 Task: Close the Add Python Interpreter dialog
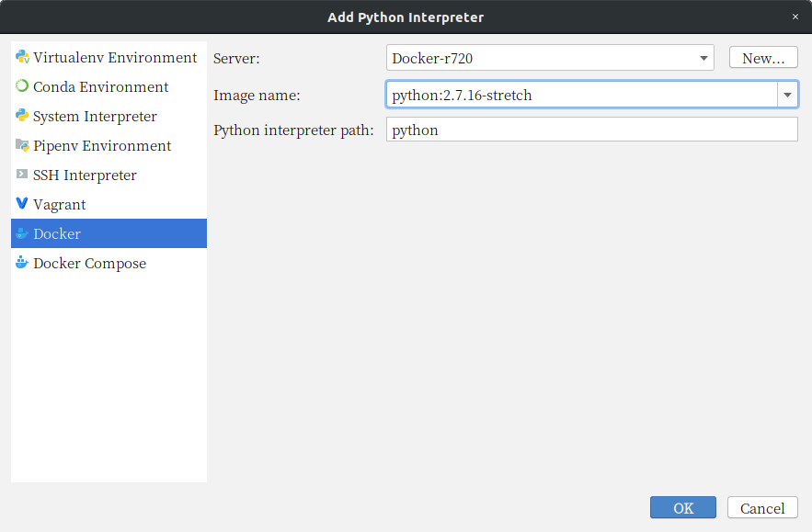pyautogui.click(x=795, y=17)
